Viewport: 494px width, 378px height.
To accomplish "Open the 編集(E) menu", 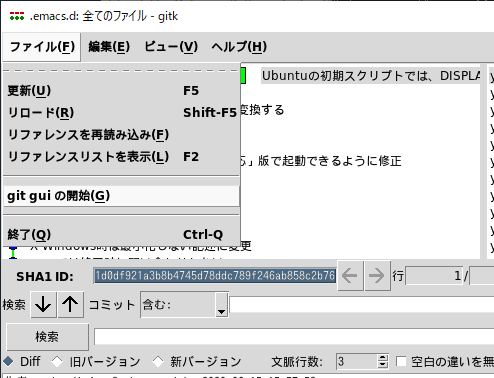I will coord(109,47).
